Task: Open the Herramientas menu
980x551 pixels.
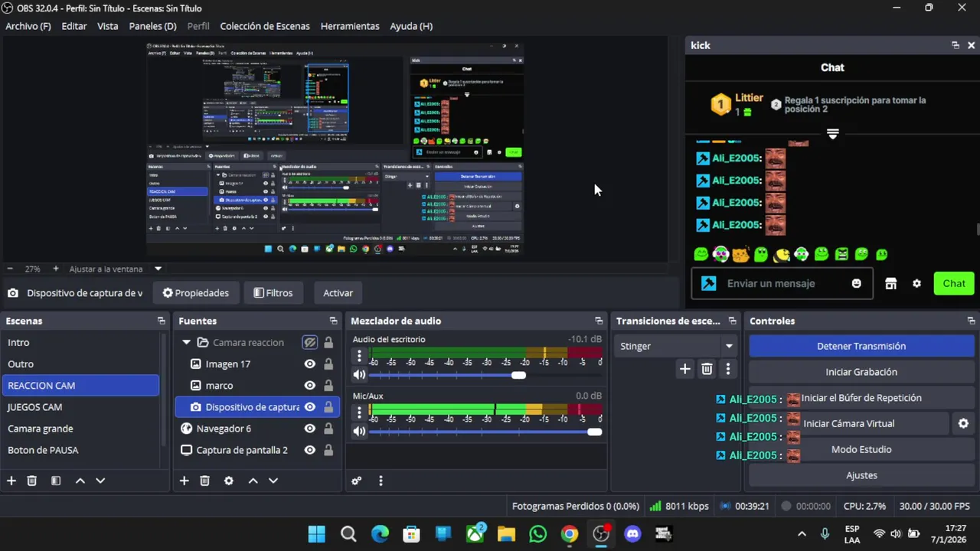Action: pos(350,26)
